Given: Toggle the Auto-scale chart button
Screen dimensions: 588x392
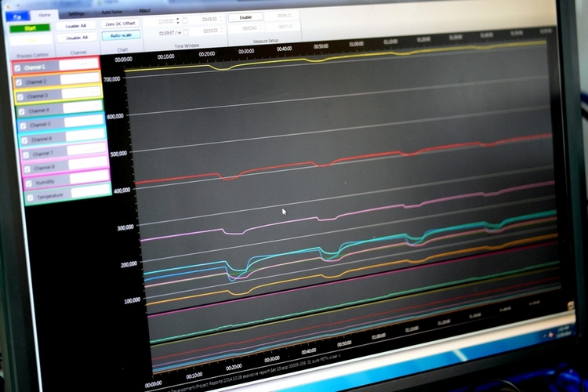Looking at the screenshot, I should 121,35.
